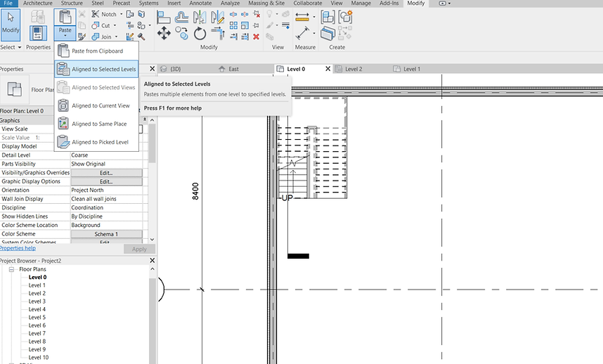The width and height of the screenshot is (603, 364).
Task: Select Trim/Extend Single Element tool
Action: [x=233, y=37]
